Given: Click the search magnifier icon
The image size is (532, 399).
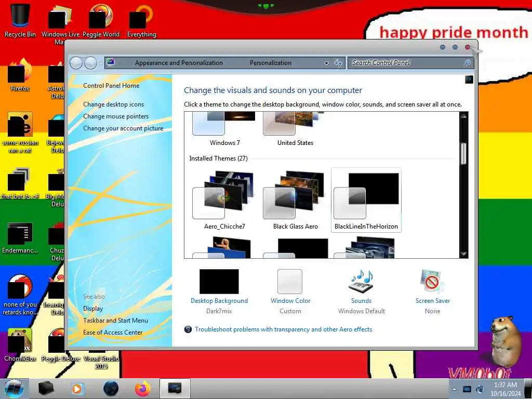Looking at the screenshot, I should point(467,63).
